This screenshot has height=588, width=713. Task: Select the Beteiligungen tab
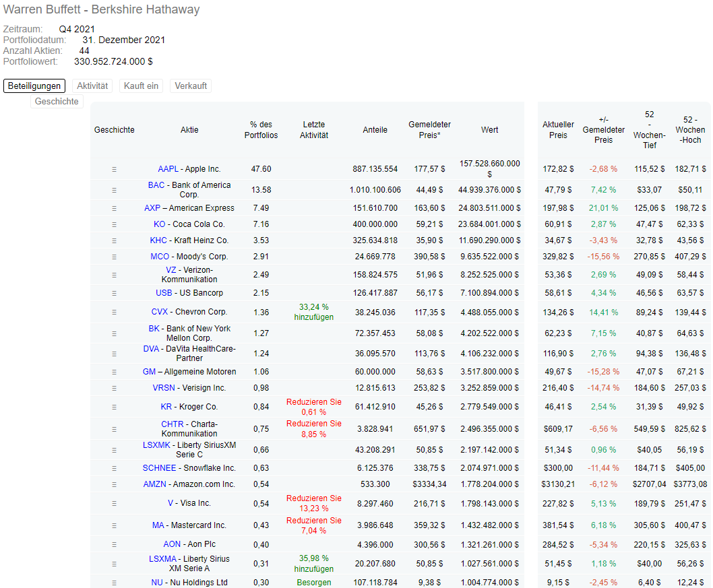coord(34,86)
